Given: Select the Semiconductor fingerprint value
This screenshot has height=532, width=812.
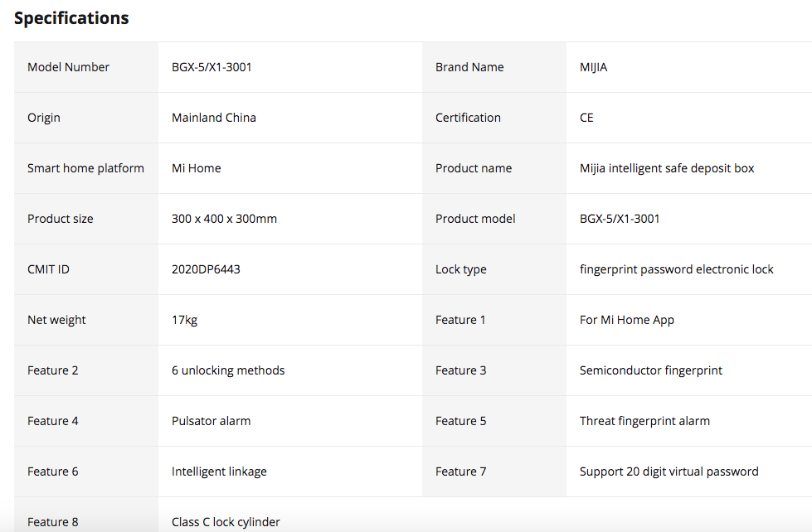Looking at the screenshot, I should [651, 370].
